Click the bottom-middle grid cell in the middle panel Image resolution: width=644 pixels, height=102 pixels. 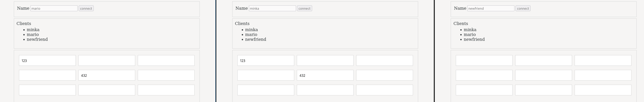click(325, 90)
